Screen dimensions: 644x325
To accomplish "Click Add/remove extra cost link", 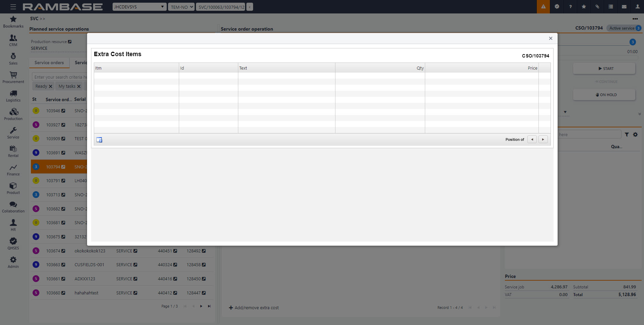I will tap(254, 308).
